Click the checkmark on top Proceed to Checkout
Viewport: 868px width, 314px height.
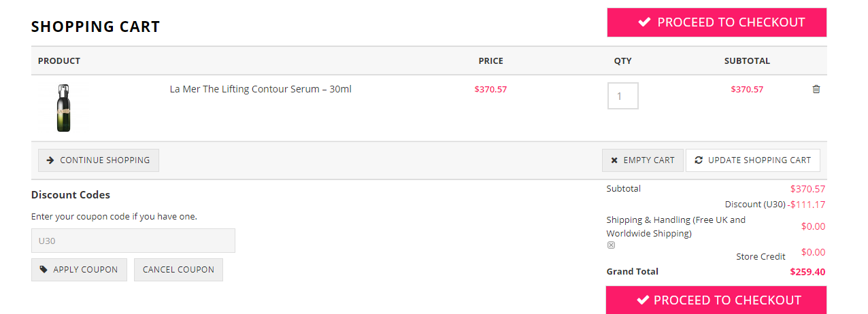click(x=644, y=22)
